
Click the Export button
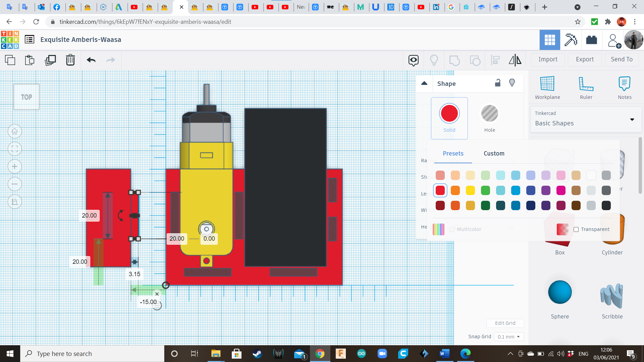pos(585,59)
